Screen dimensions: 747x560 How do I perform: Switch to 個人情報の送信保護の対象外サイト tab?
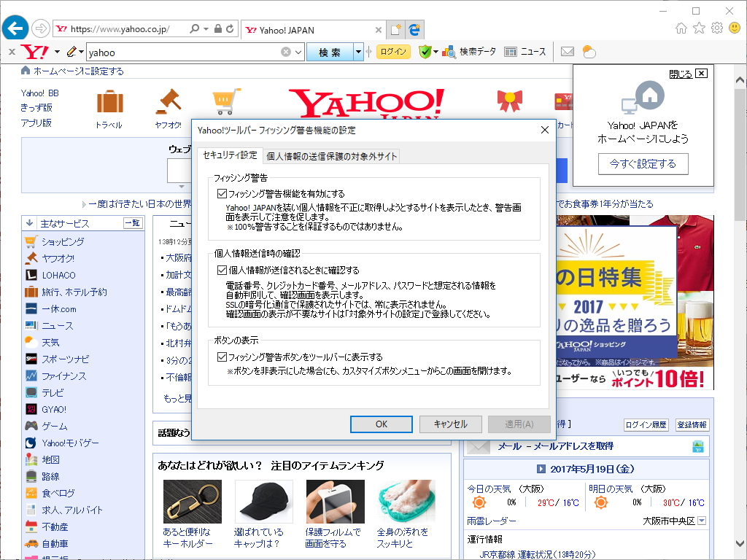coord(331,156)
